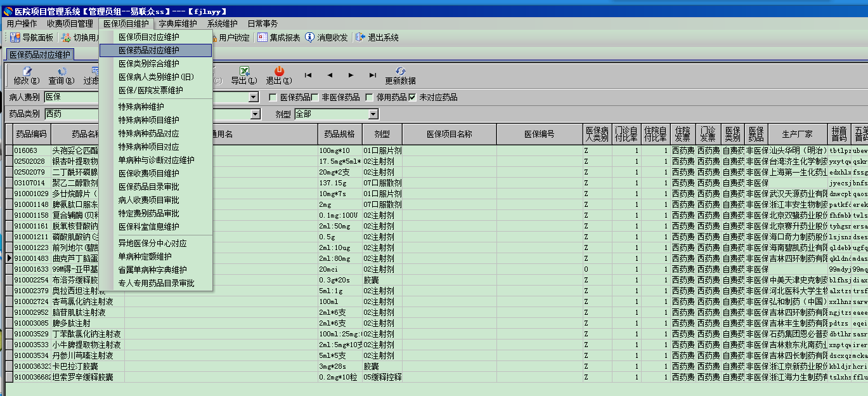
Task: Open 集成报表 integrated reports icon
Action: [262, 37]
